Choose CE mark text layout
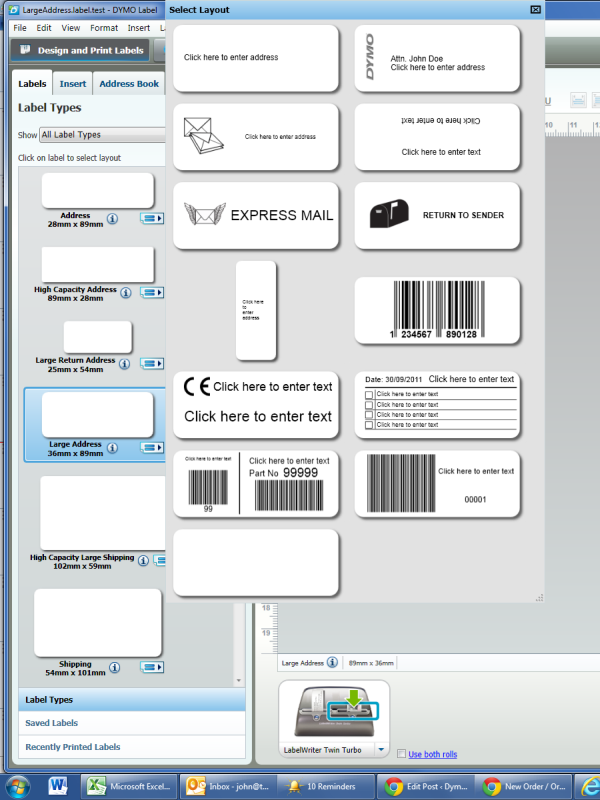This screenshot has width=600, height=800. pos(256,405)
